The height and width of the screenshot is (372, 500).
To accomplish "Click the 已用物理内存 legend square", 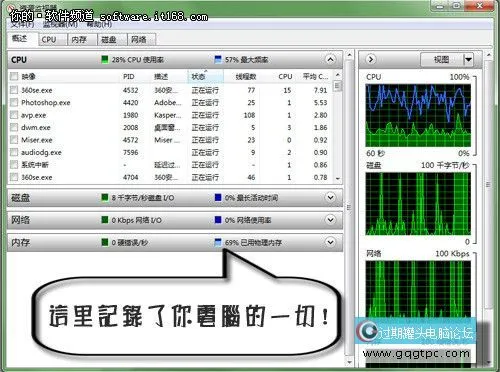I will [218, 242].
